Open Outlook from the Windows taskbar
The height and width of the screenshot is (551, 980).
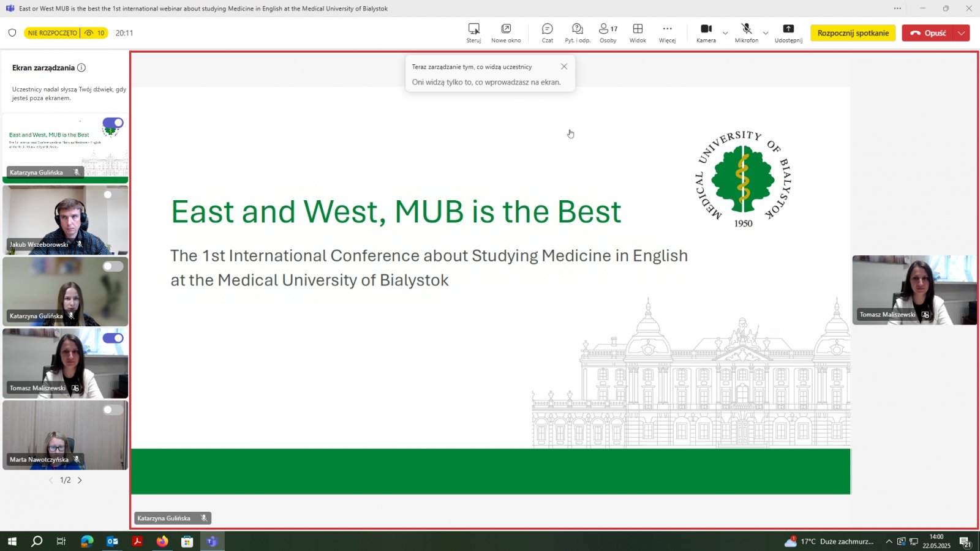coord(112,541)
